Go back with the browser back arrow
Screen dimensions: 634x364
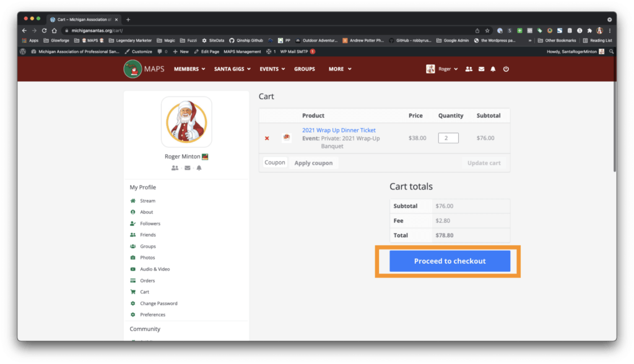tap(24, 31)
